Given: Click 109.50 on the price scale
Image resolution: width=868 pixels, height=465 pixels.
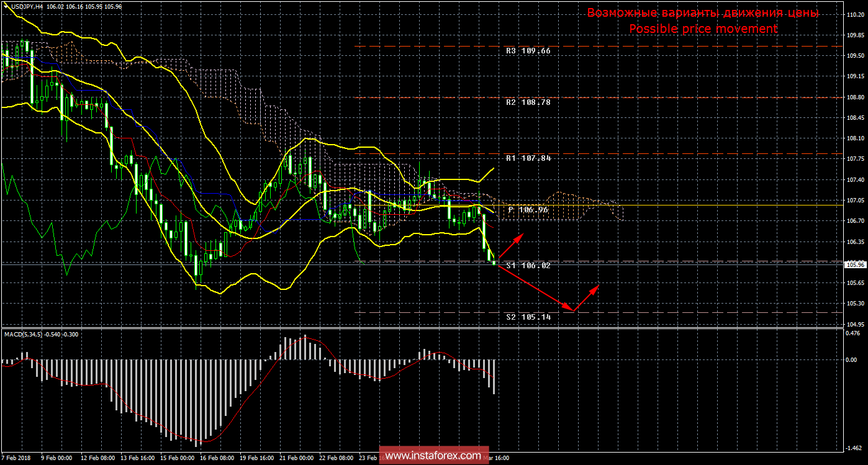Looking at the screenshot, I should click(x=855, y=56).
